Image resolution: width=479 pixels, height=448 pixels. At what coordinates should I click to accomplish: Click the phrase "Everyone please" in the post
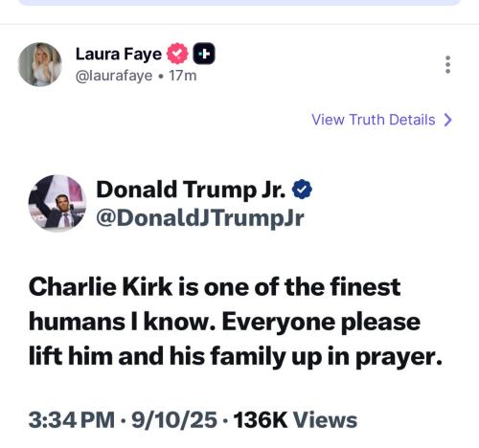[x=321, y=323]
